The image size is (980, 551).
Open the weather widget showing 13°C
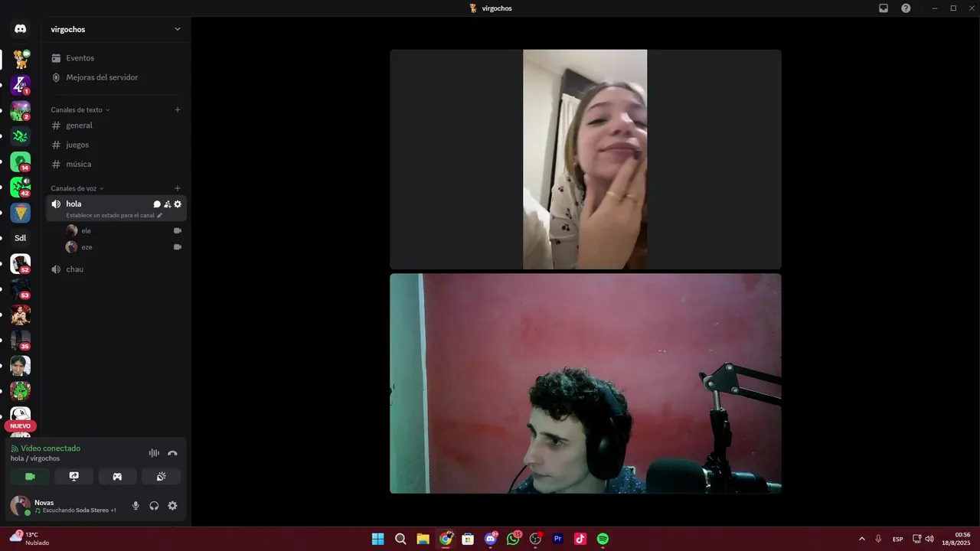(x=30, y=539)
